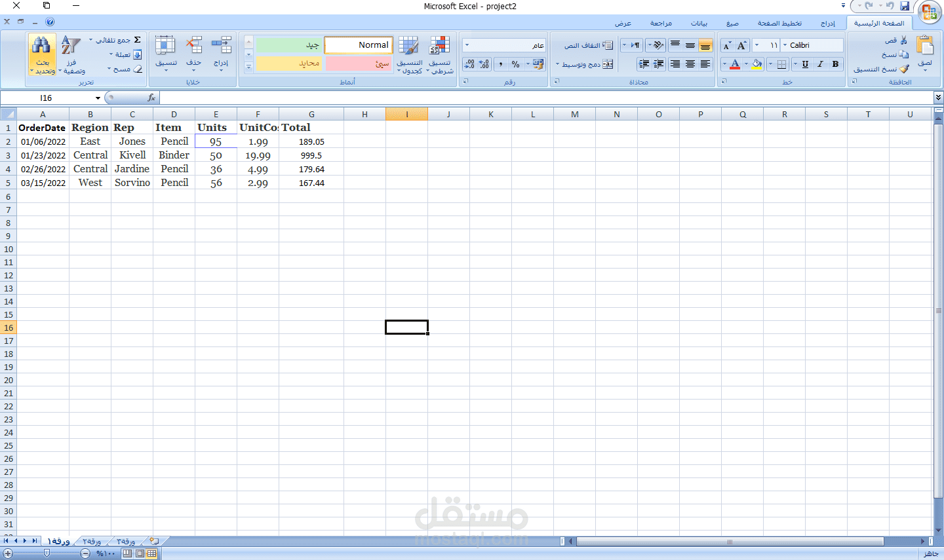Decrease indent in the Alignment group

click(x=659, y=64)
